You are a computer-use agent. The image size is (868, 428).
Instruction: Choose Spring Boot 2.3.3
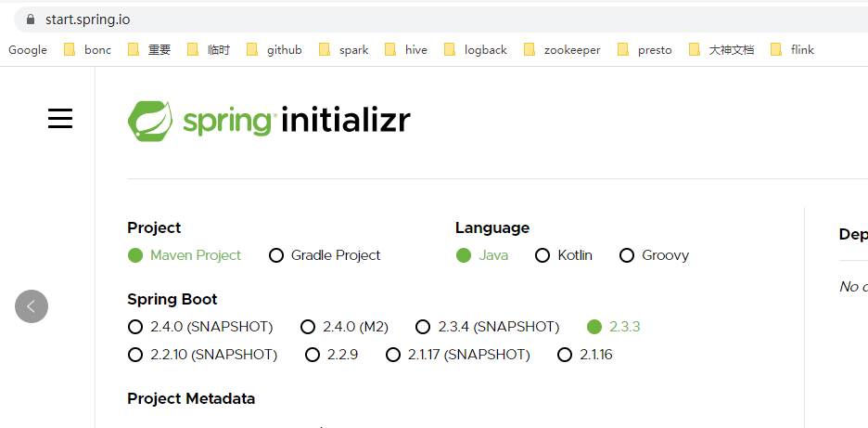pos(613,327)
